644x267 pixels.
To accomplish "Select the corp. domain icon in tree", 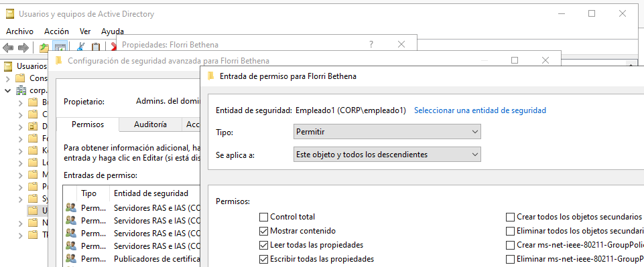I will click(21, 90).
